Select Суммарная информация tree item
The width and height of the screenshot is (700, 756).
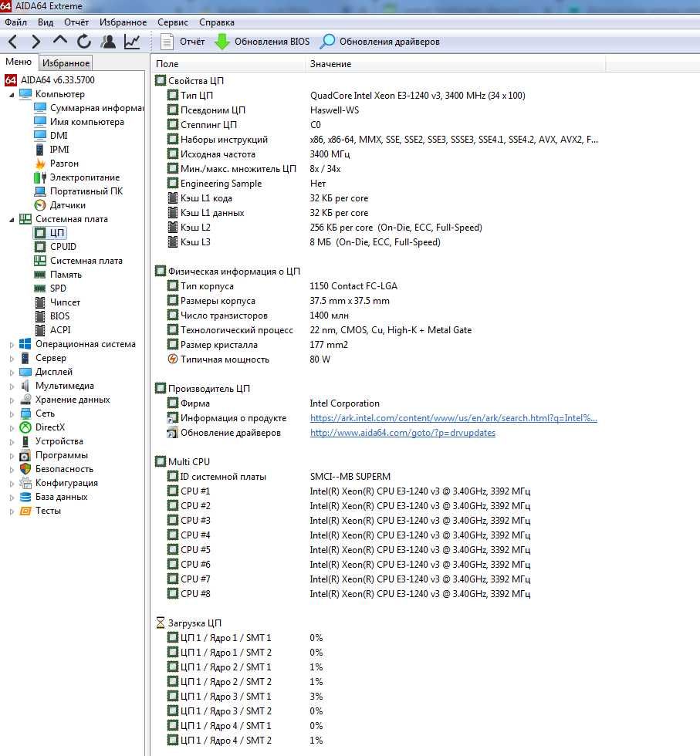click(90, 108)
